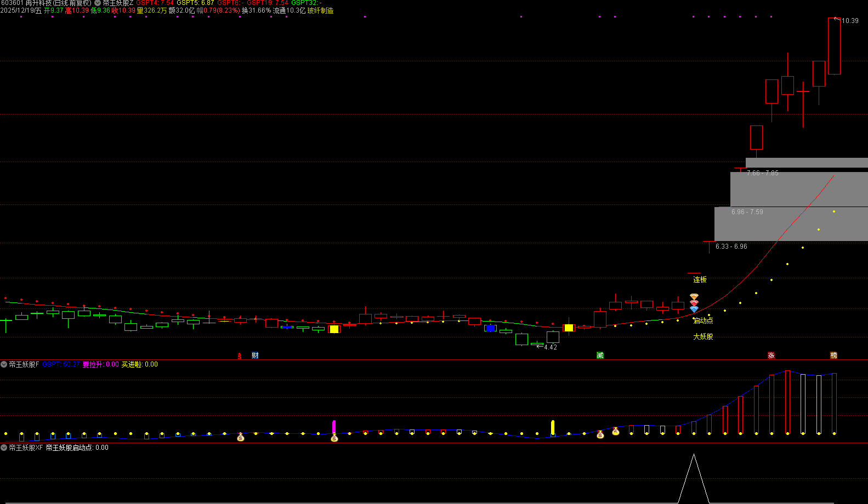The width and height of the screenshot is (868, 504).
Task: Click the 买进啦: 0.00 label
Action: tap(139, 364)
